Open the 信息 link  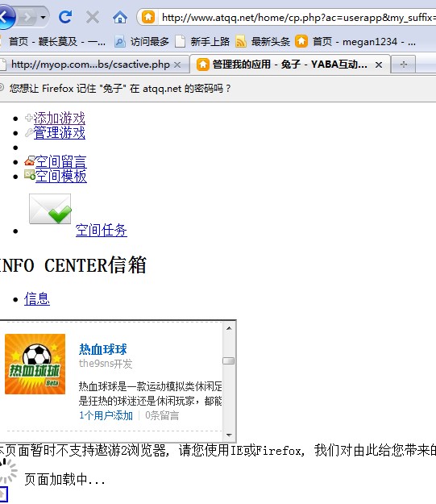tap(37, 299)
